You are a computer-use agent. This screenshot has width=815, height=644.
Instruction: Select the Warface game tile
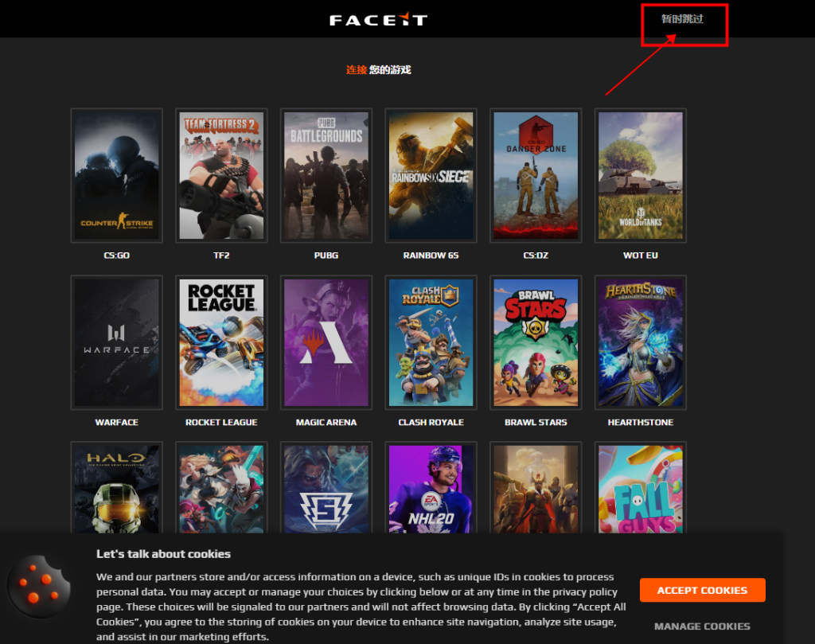coord(116,342)
